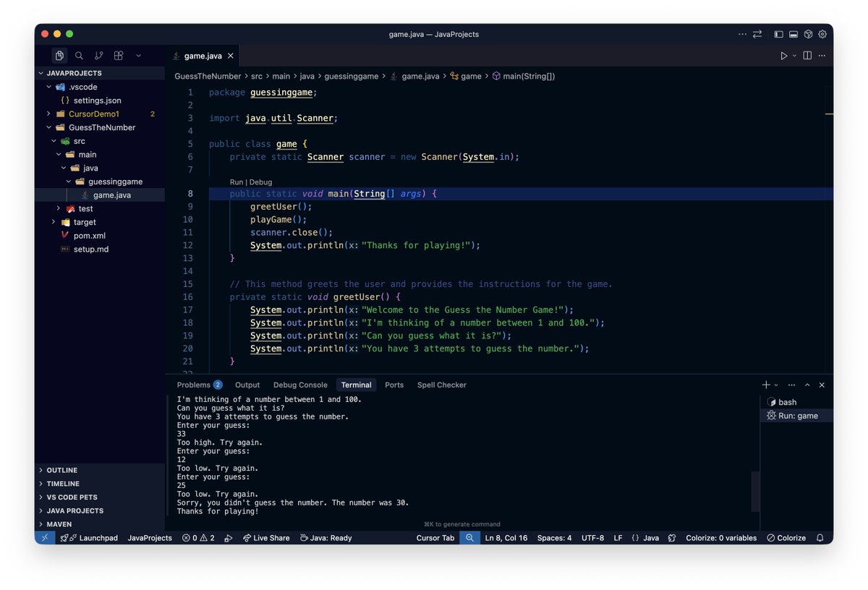Screen dimensions: 868x590
Task: Run Java with the play button
Action: tap(783, 56)
